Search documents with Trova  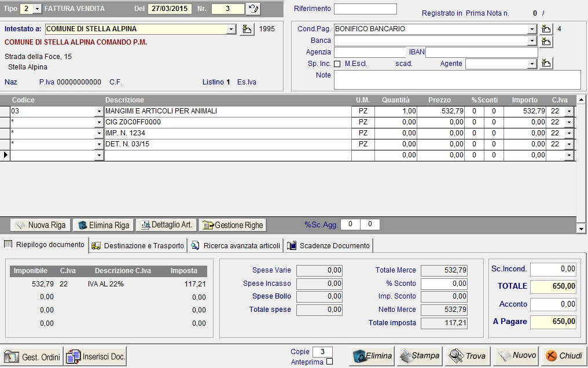coord(467,356)
